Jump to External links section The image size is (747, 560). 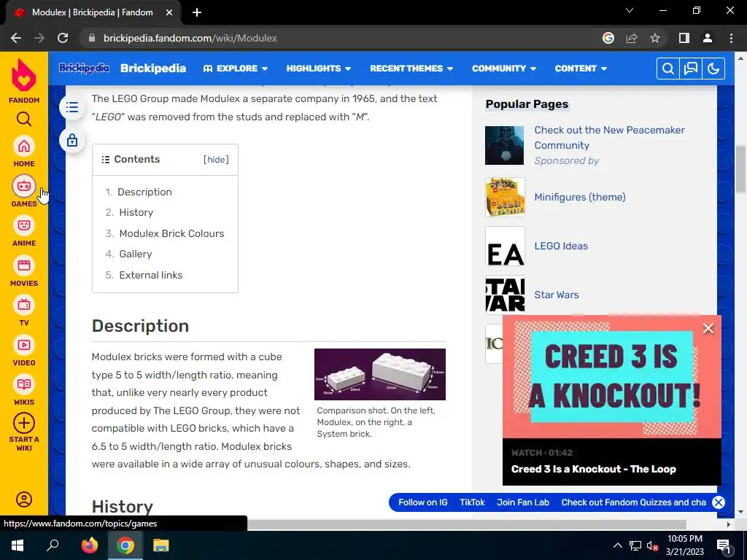click(150, 275)
